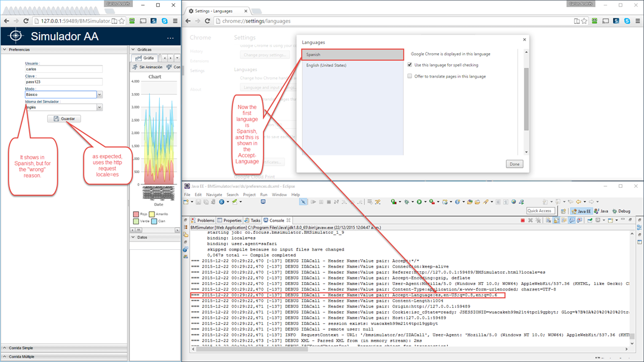Click the Simulador AA target logo icon
This screenshot has width=644, height=362.
pyautogui.click(x=16, y=36)
